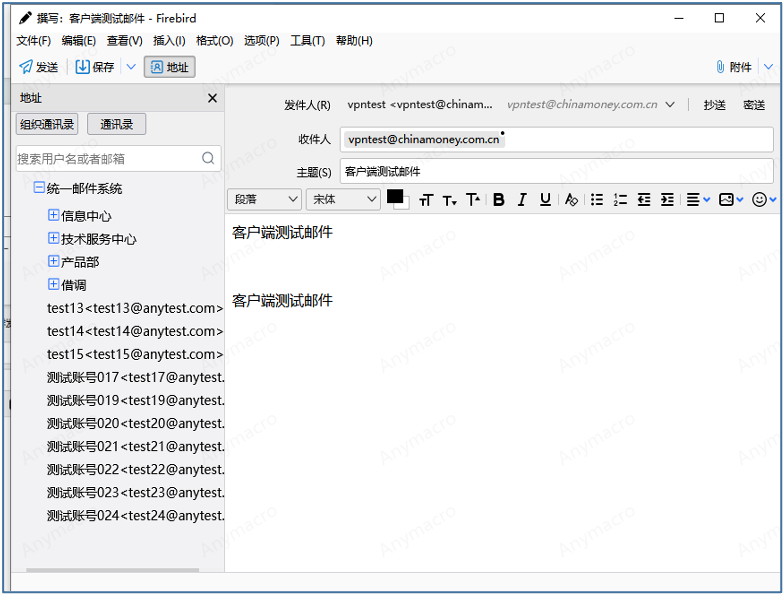Image resolution: width=783 pixels, height=595 pixels.
Task: Select contact test14 in address list
Action: coord(134,331)
